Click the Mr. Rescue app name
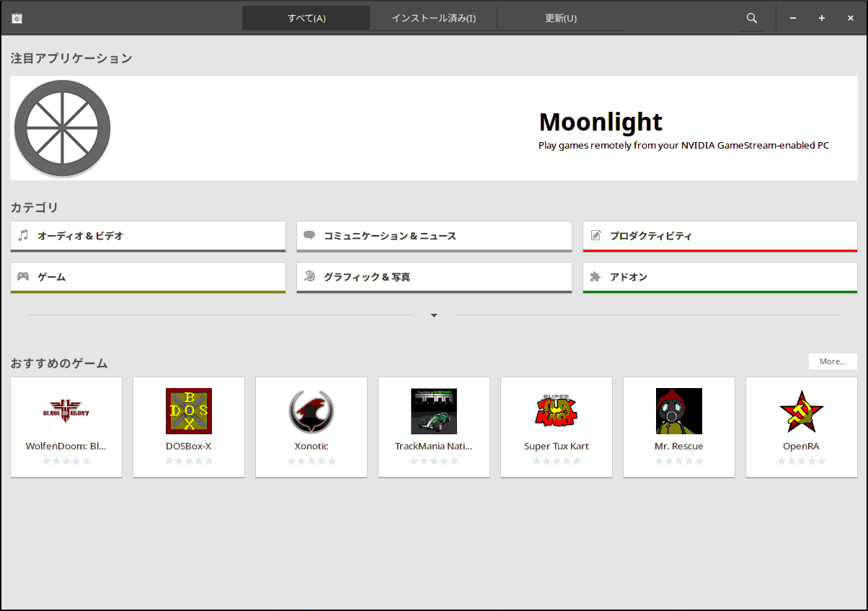 coord(679,446)
